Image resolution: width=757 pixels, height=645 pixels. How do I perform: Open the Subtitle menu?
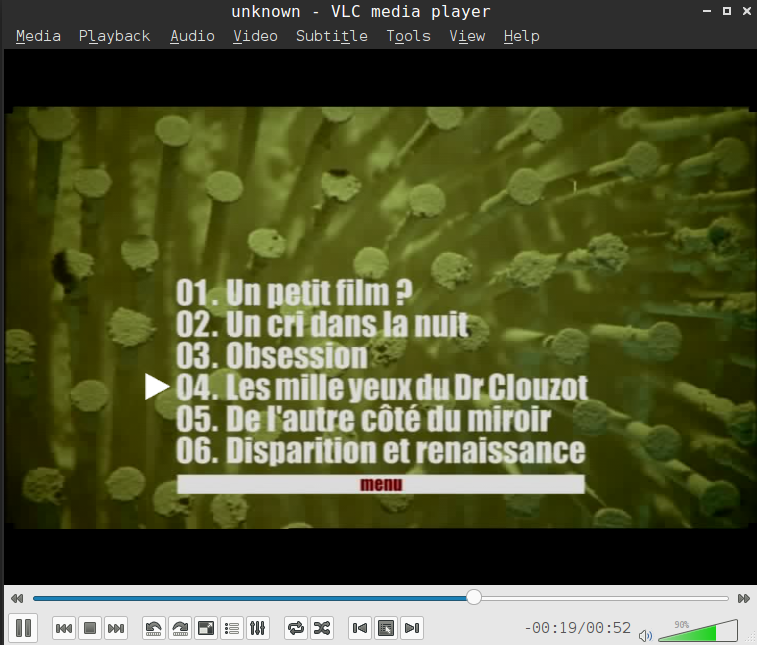point(332,36)
